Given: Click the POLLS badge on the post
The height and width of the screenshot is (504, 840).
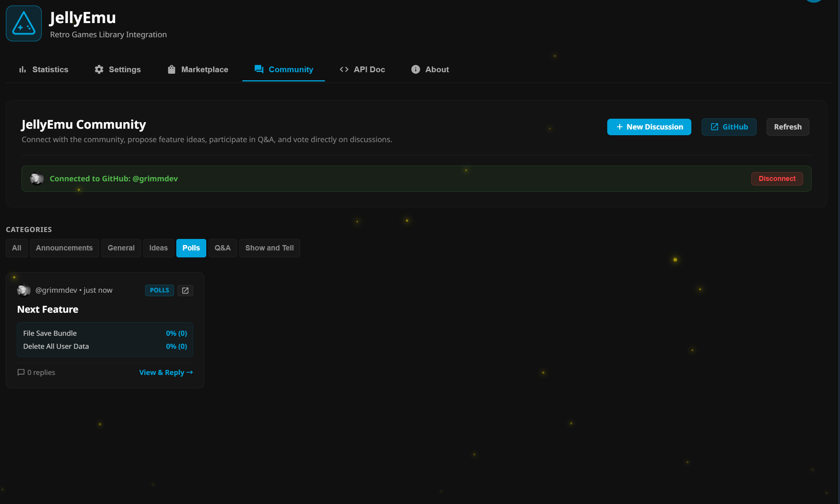Looking at the screenshot, I should [159, 290].
